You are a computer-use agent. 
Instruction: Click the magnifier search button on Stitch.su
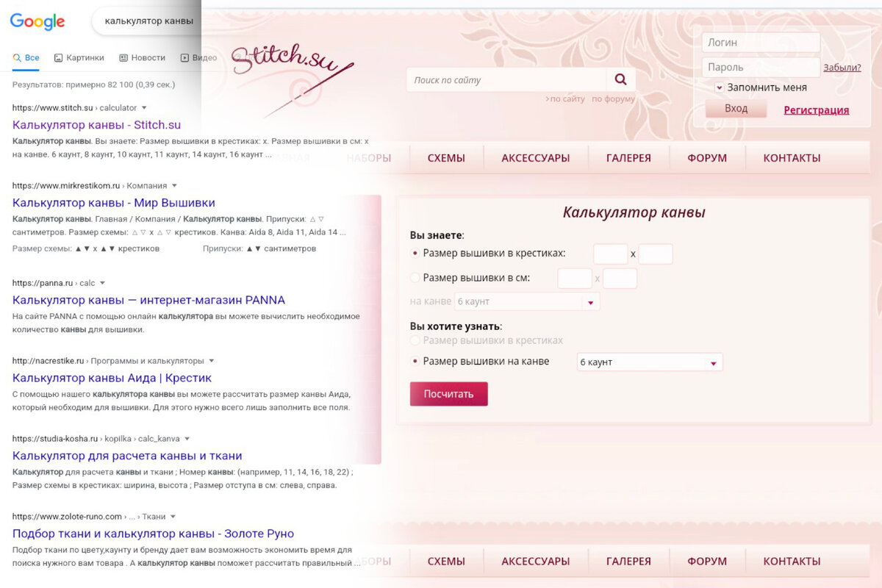coord(621,80)
